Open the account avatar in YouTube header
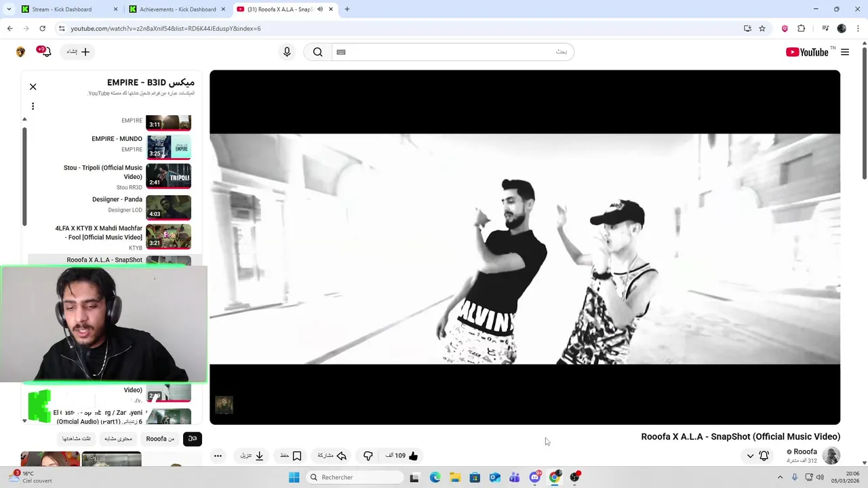The image size is (868, 488). (20, 52)
